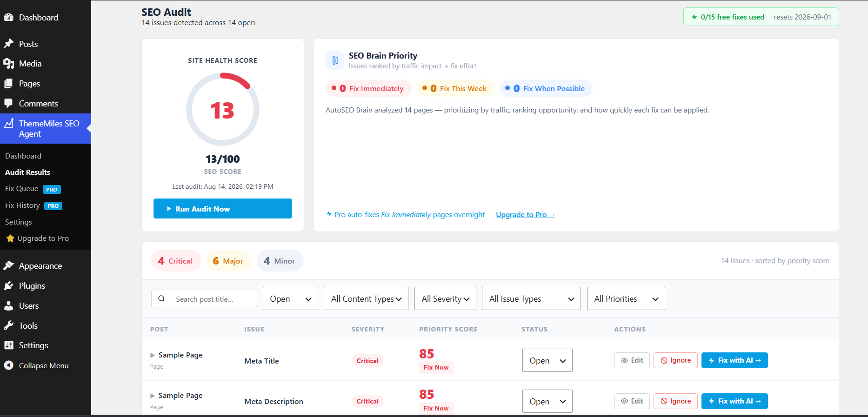
Task: Select the Fix This Week priority chip
Action: [455, 88]
